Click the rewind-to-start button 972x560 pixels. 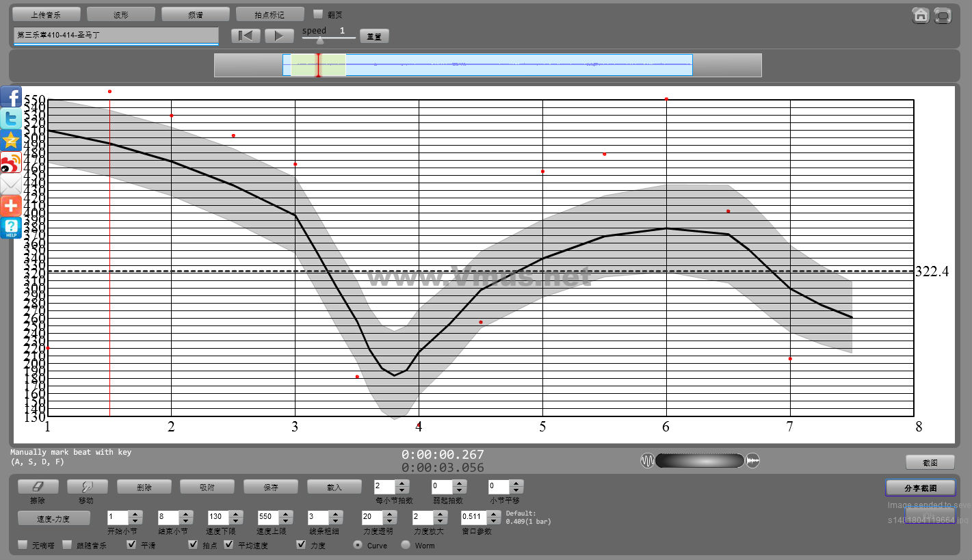[x=246, y=36]
